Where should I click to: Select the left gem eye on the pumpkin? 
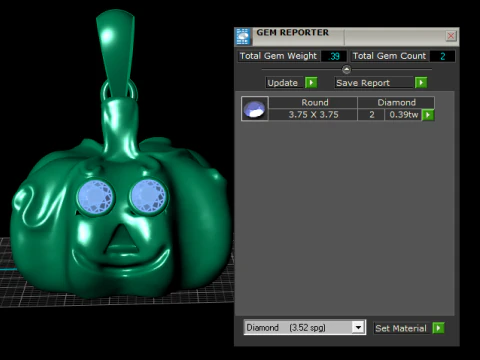pos(96,197)
